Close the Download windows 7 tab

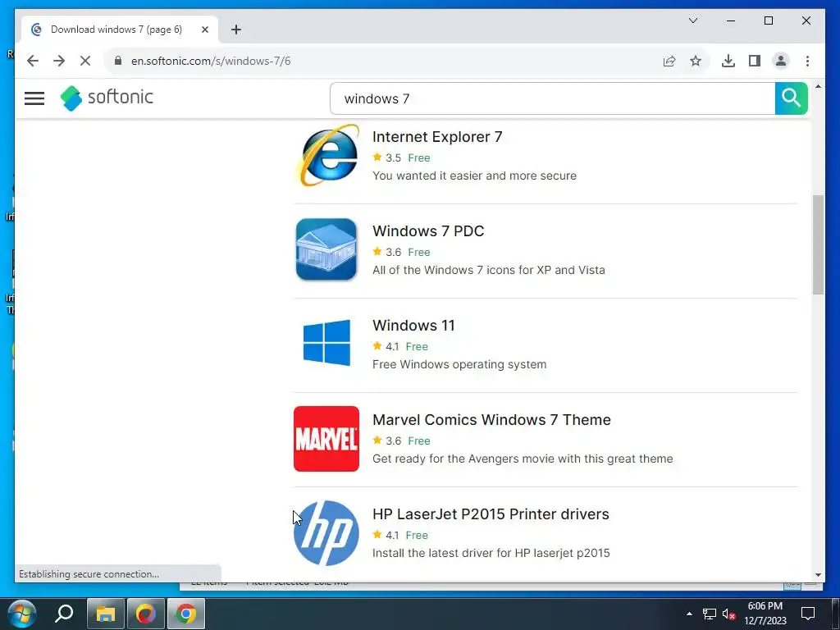tap(204, 30)
